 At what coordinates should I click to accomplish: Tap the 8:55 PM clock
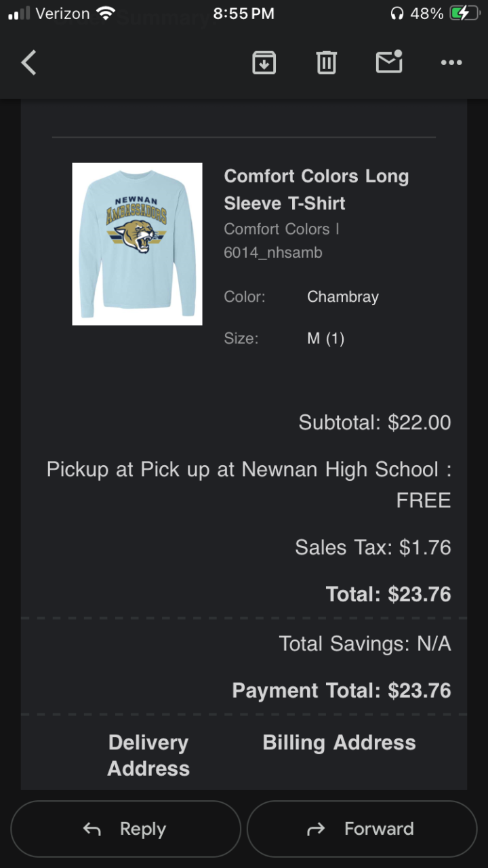pos(243,14)
